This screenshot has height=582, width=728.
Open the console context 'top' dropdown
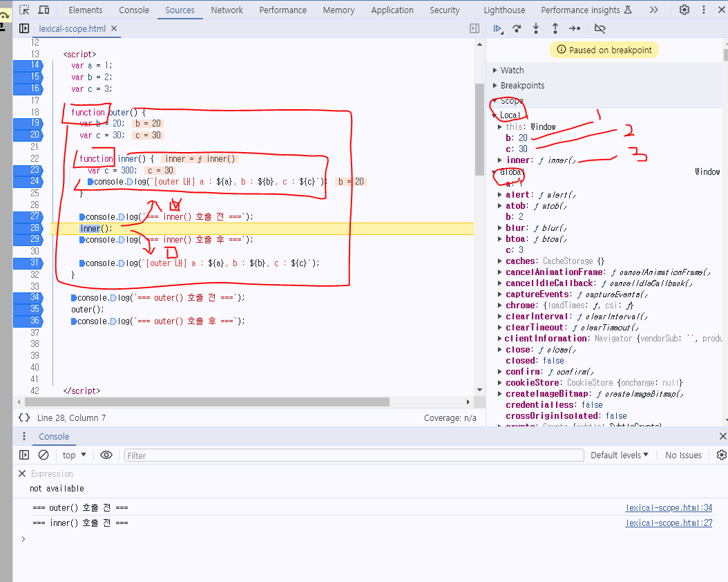(75, 456)
